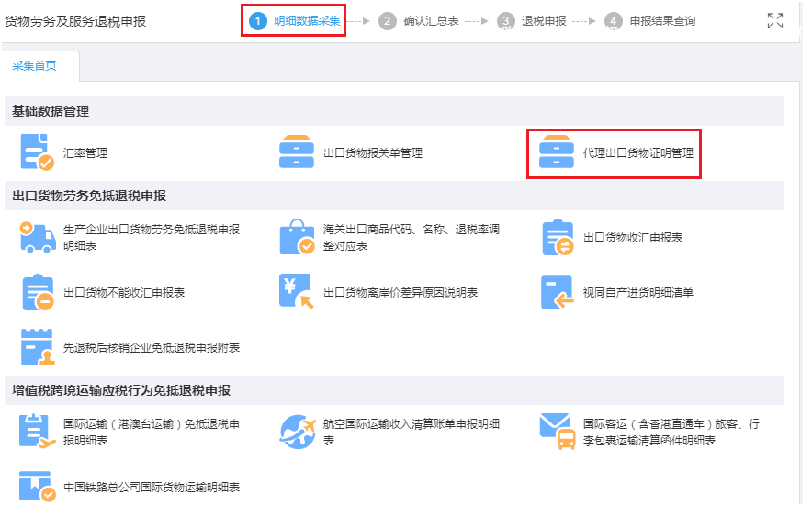Screen dimensions: 812x506
Task: Click the envelope bus icon for 国际客运
Action: [x=557, y=432]
